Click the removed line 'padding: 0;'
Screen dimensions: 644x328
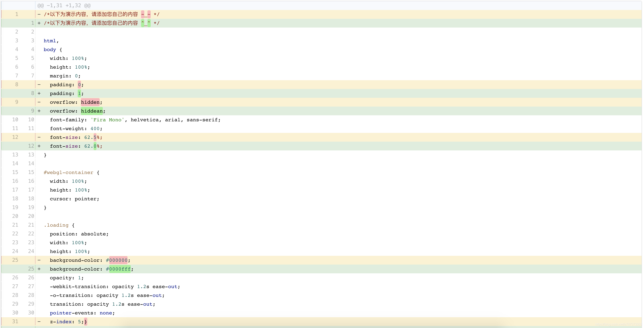click(321, 85)
